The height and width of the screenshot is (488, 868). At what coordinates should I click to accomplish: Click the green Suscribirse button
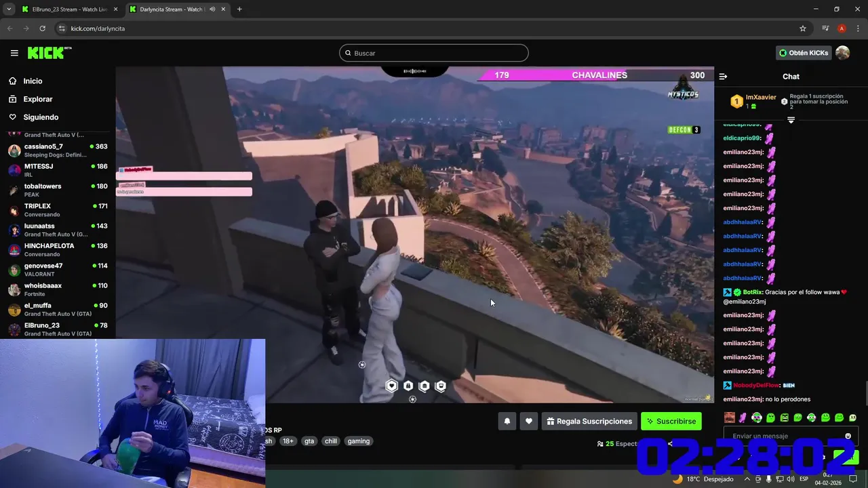tap(671, 421)
